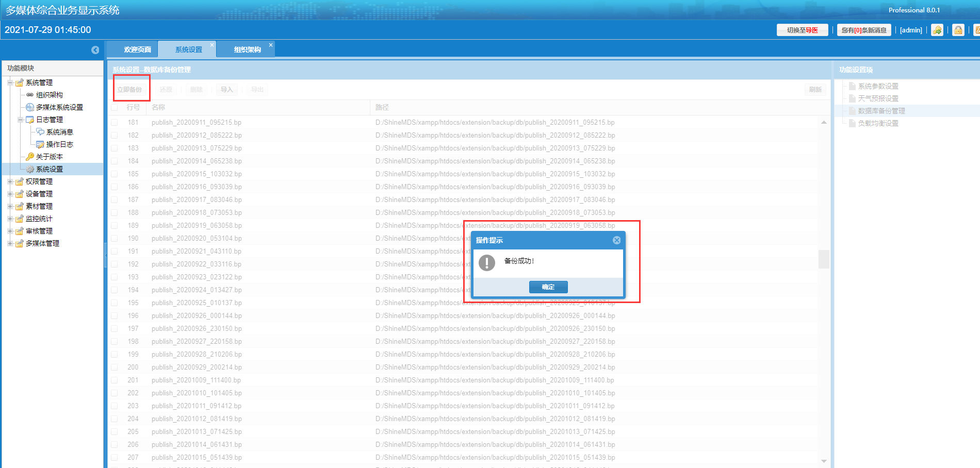This screenshot has width=980, height=468.
Task: Open the 您有[0]条新消息 notification button
Action: coord(864,30)
